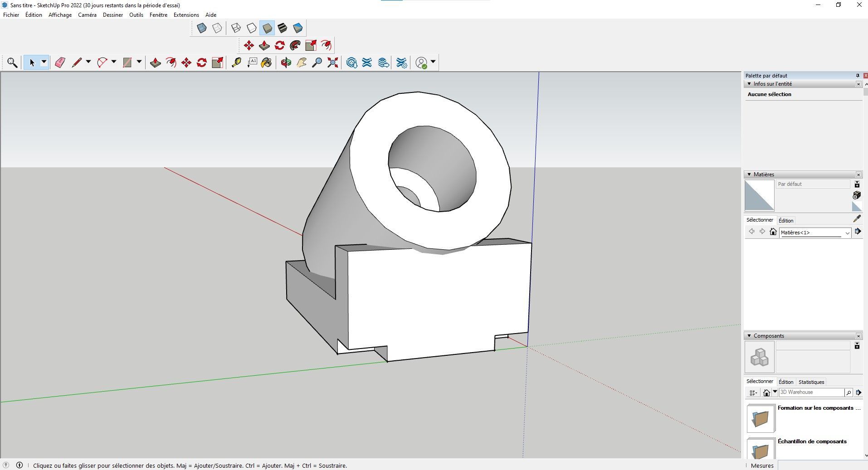This screenshot has height=470, width=868.
Task: Toggle X-ray face style
Action: click(202, 29)
